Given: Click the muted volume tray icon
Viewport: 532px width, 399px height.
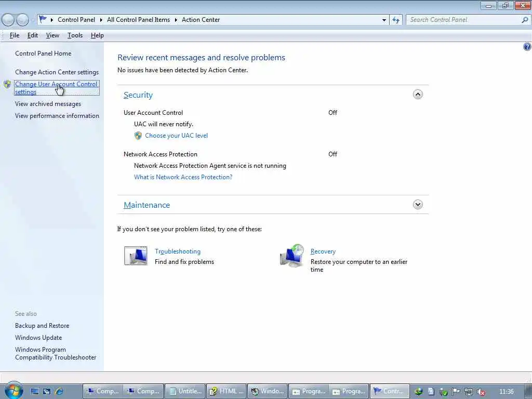Looking at the screenshot, I should [481, 392].
